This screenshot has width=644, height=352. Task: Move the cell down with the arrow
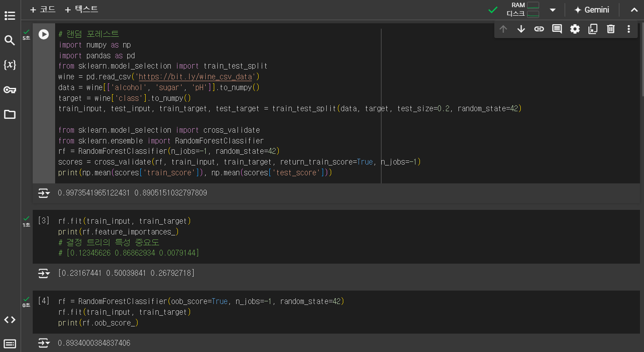(521, 29)
